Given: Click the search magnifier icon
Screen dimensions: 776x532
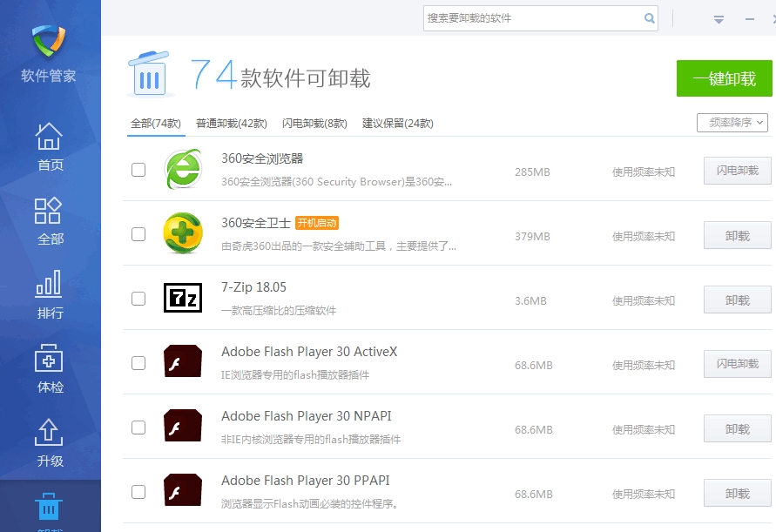Looking at the screenshot, I should [650, 18].
